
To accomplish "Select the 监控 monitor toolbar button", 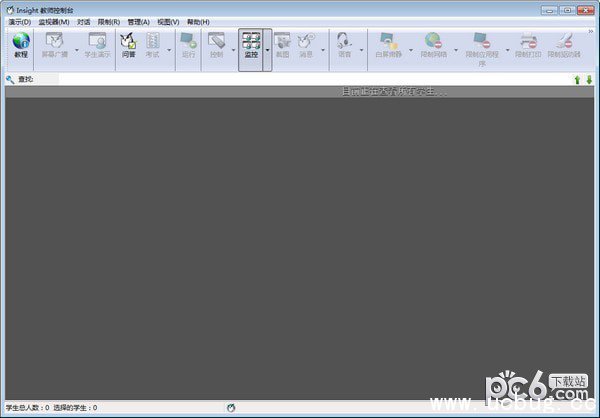I will click(x=251, y=46).
